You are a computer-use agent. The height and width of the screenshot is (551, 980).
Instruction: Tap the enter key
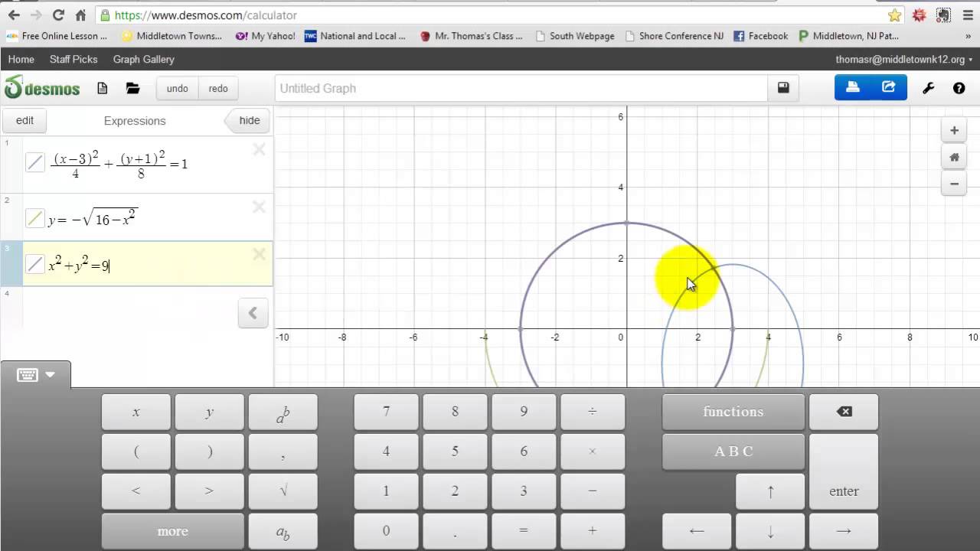(844, 471)
